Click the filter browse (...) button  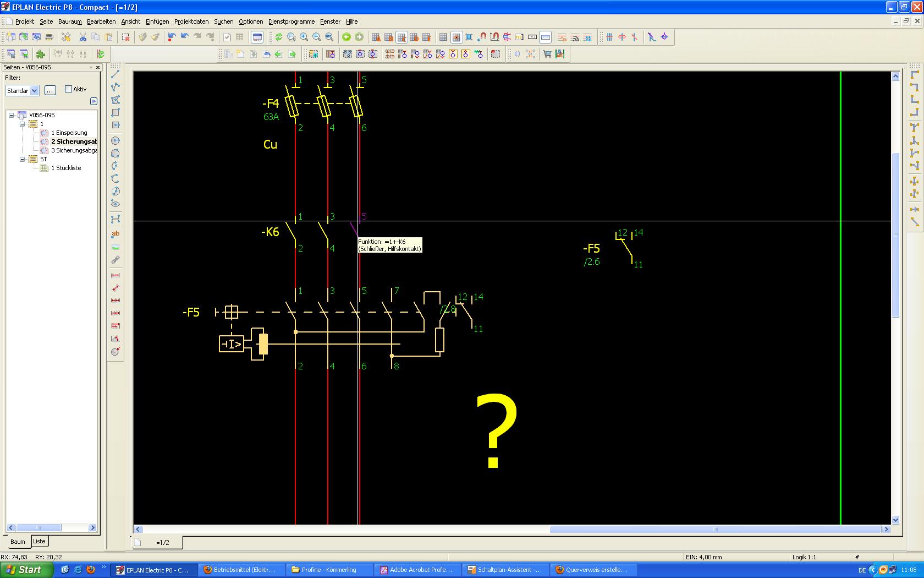[50, 91]
